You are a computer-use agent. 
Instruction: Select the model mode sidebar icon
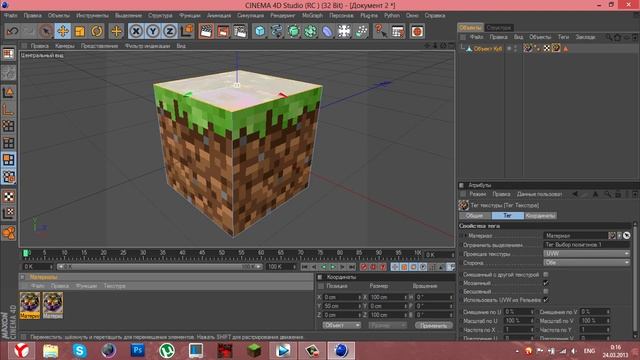point(9,92)
